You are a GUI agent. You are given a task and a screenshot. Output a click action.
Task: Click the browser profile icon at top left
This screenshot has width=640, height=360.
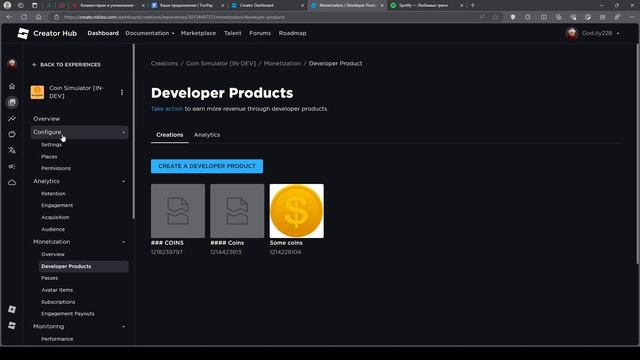pos(7,5)
